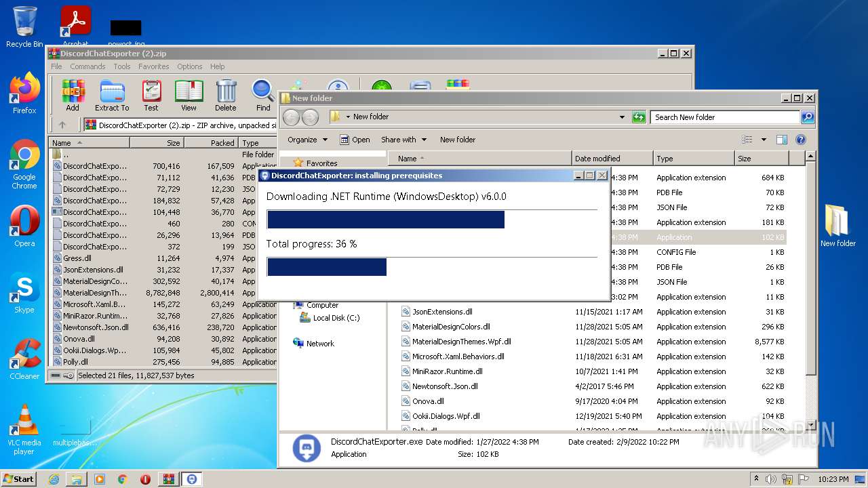
Task: Open the change-view dropdown arrow in Explorer
Action: pyautogui.click(x=764, y=140)
